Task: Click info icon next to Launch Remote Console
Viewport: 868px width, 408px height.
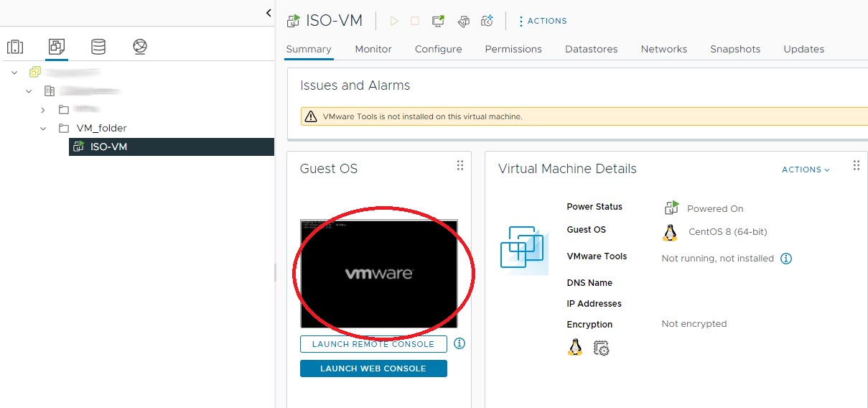Action: point(459,343)
